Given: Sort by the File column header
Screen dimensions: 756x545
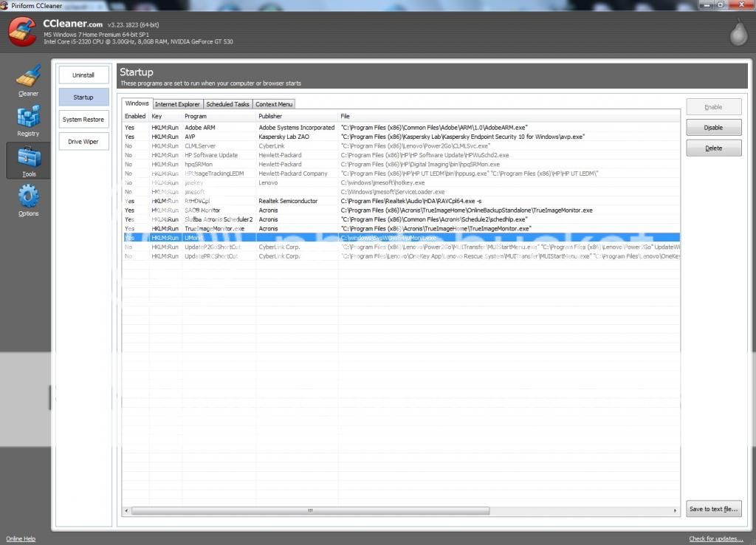Looking at the screenshot, I should pos(509,116).
